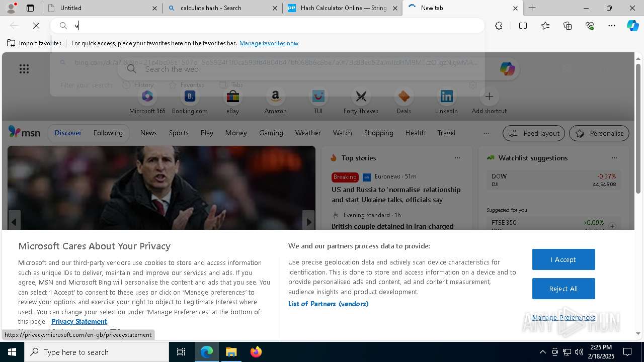The width and height of the screenshot is (644, 362).
Task: Switch to the calculate hash search tab
Action: [223, 8]
